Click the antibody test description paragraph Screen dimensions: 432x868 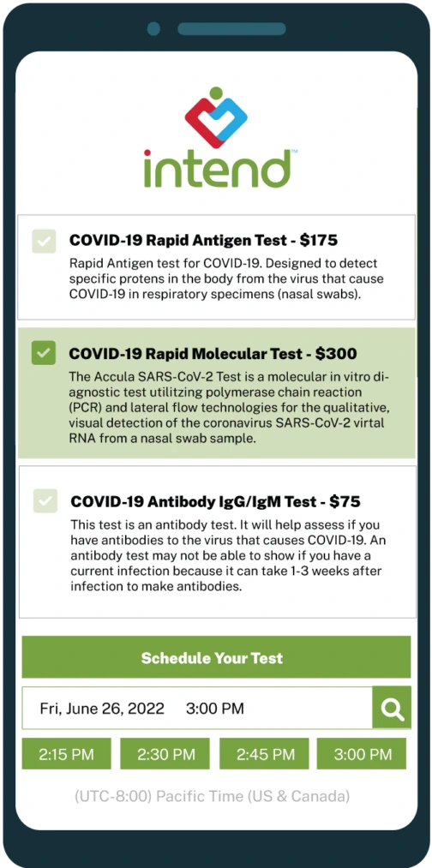225,556
